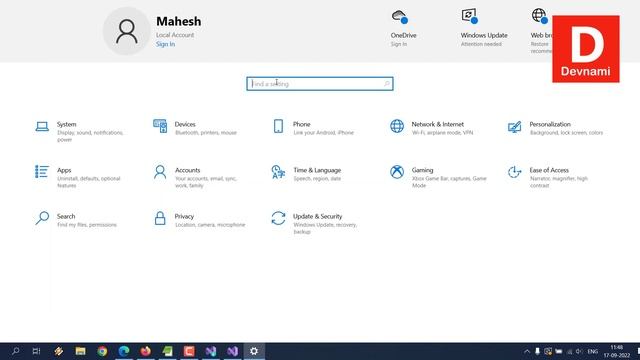Open Personalization settings
Screen dimensions: 640x360
point(555,128)
